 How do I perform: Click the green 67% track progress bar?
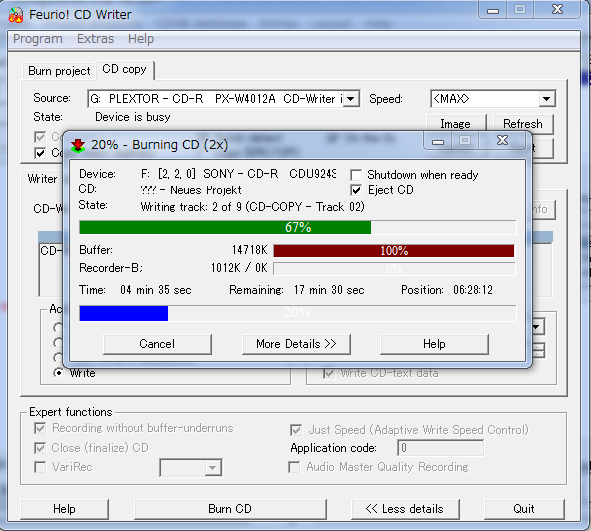coord(298,228)
